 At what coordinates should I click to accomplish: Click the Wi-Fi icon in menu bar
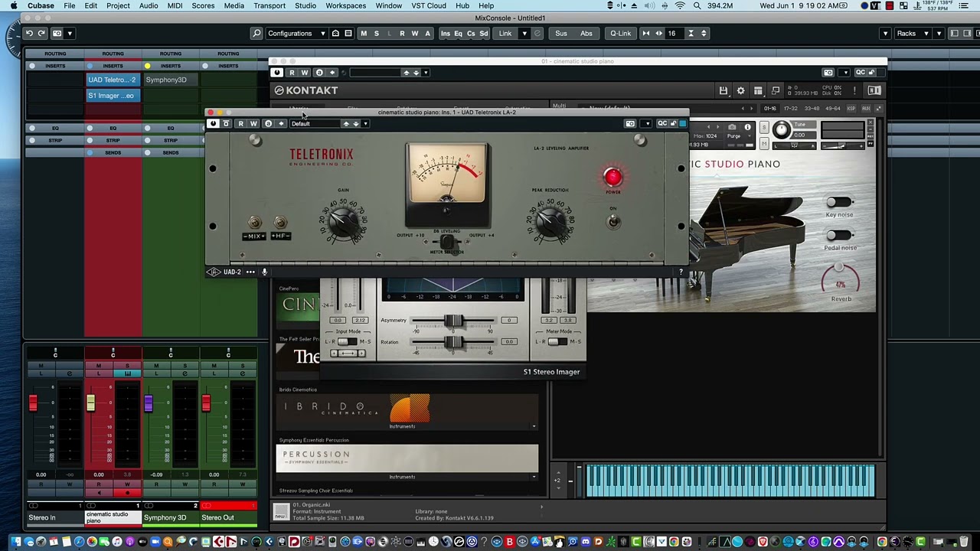[680, 5]
